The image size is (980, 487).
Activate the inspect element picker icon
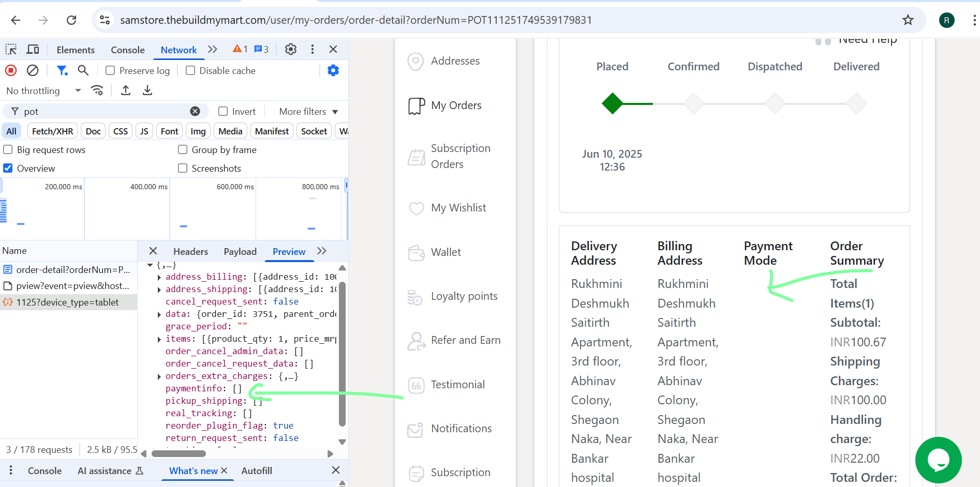11,49
